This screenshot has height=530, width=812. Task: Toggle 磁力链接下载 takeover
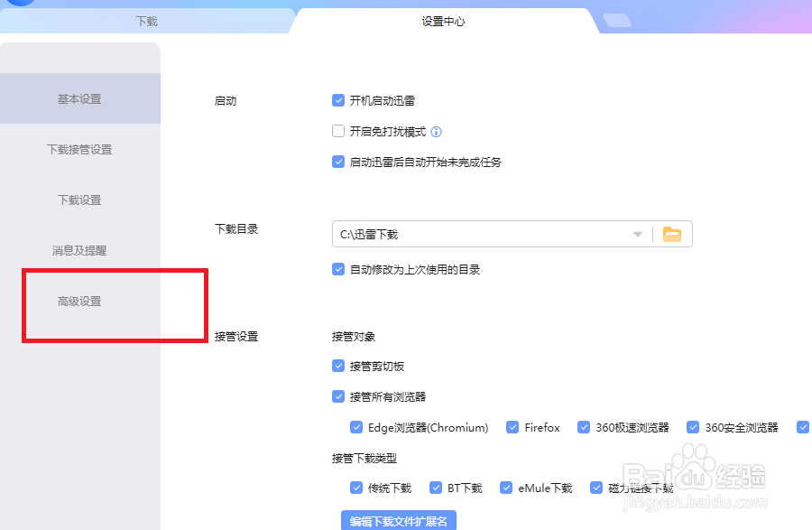click(x=596, y=488)
